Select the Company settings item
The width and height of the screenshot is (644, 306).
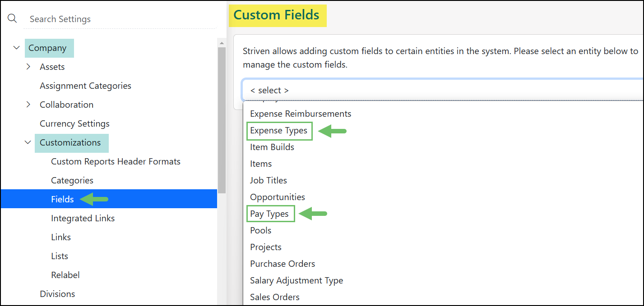(47, 48)
